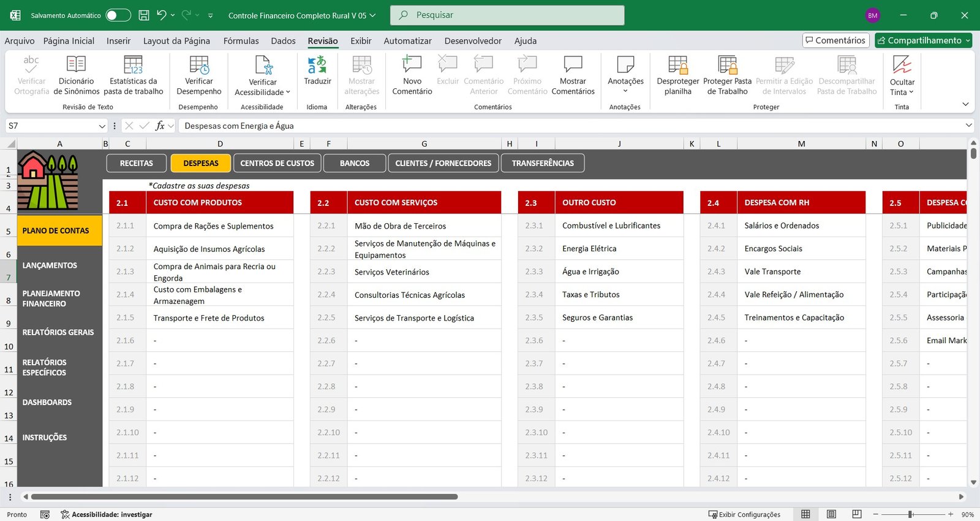Click the Traduzir translate icon
The image size is (980, 521).
point(317,65)
